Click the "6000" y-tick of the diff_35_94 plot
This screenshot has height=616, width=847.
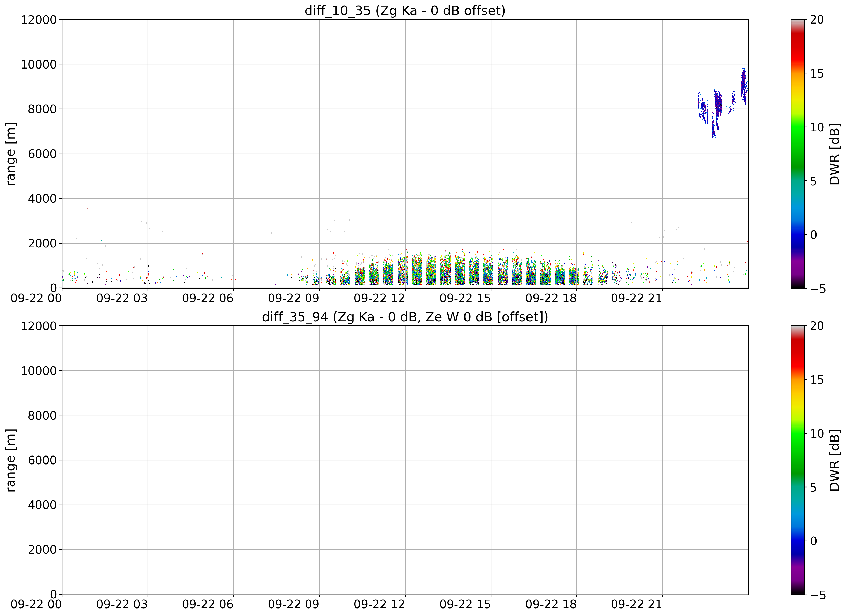[43, 460]
